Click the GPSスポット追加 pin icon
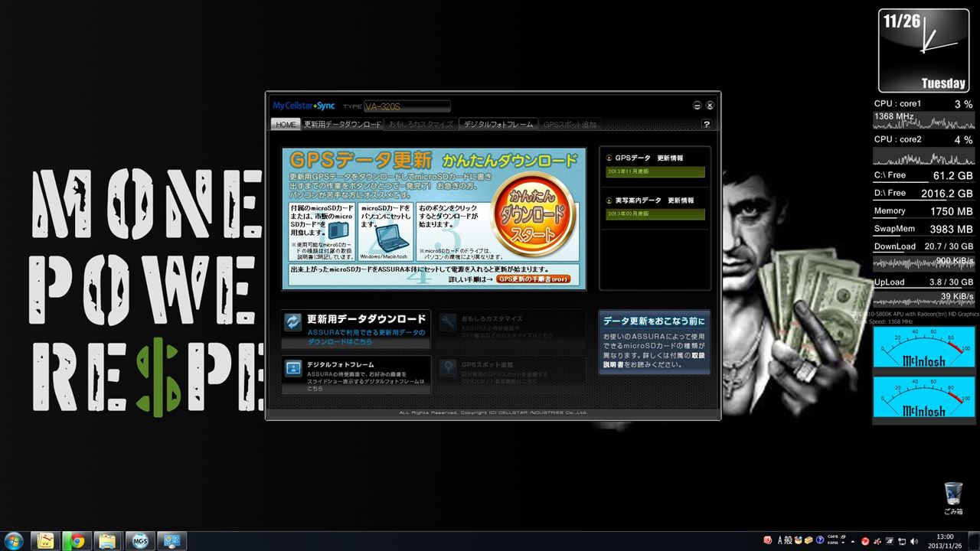The image size is (980, 551). point(449,368)
